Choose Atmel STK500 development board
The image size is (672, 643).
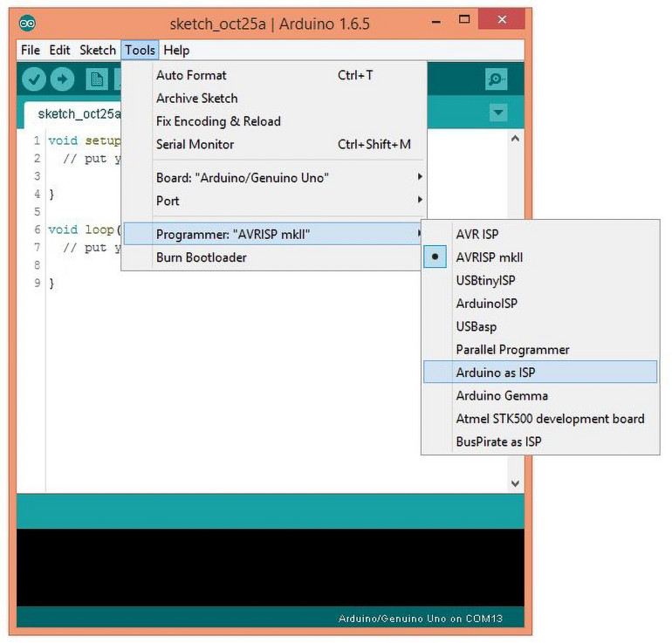click(550, 419)
